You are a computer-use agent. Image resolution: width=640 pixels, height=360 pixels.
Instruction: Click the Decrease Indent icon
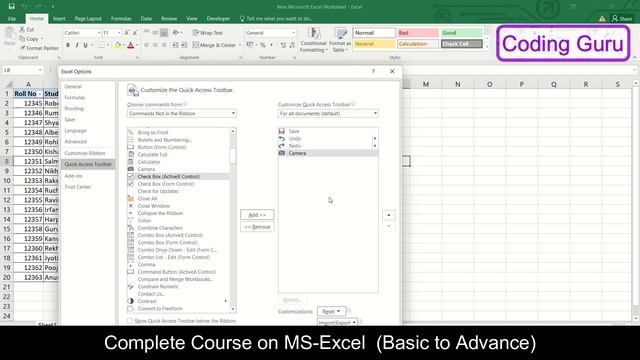[x=175, y=45]
